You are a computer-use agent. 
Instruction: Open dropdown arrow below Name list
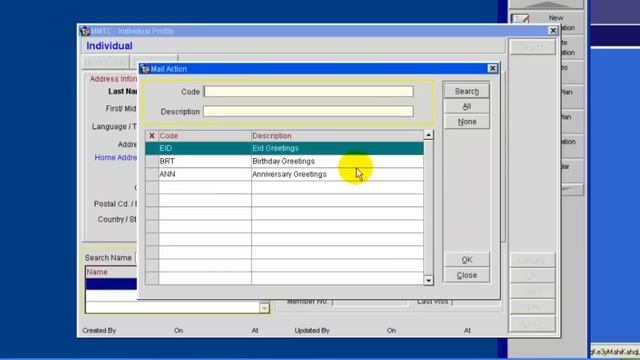(264, 308)
